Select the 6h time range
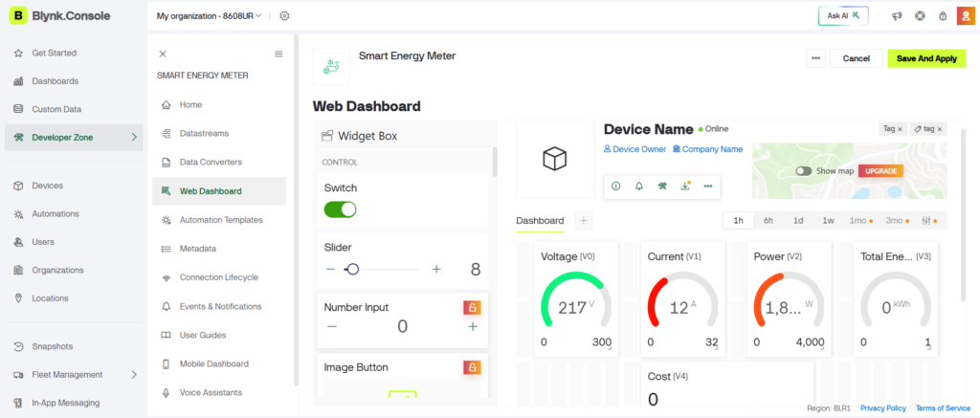 pyautogui.click(x=768, y=221)
